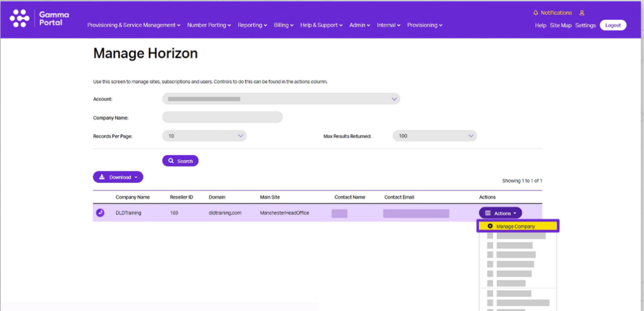Click the Gamma Portal logo
644x311 pixels.
click(39, 18)
